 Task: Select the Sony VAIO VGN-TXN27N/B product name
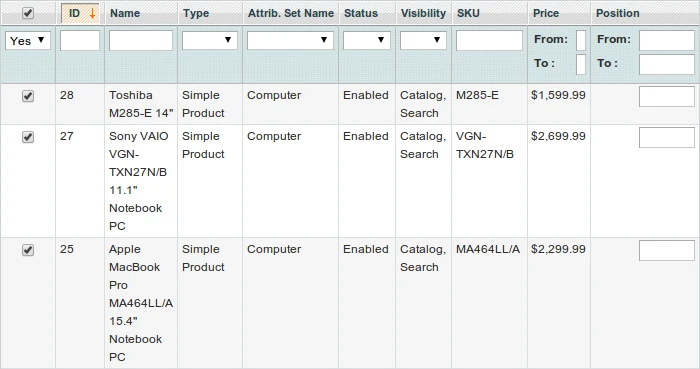coord(139,181)
